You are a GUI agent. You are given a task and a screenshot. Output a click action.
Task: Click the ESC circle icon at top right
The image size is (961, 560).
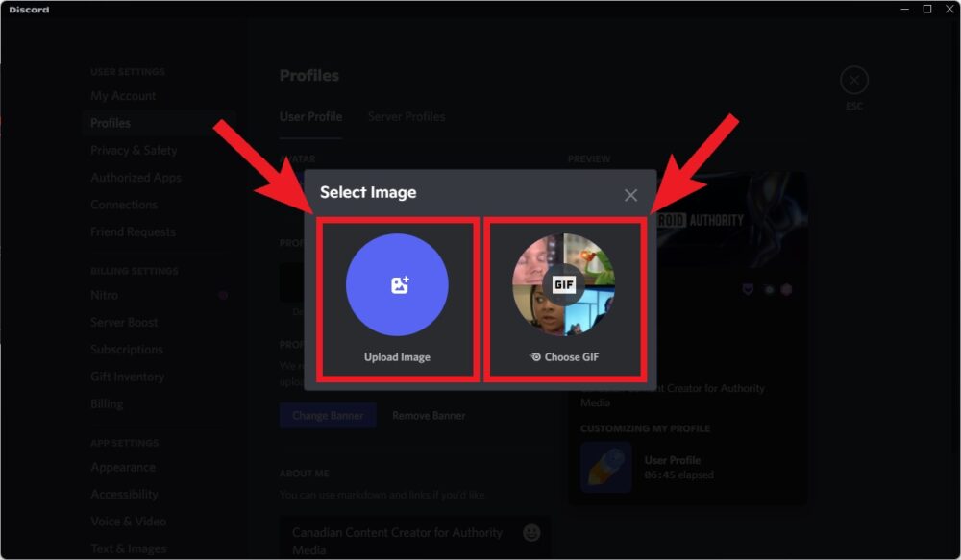click(x=853, y=80)
